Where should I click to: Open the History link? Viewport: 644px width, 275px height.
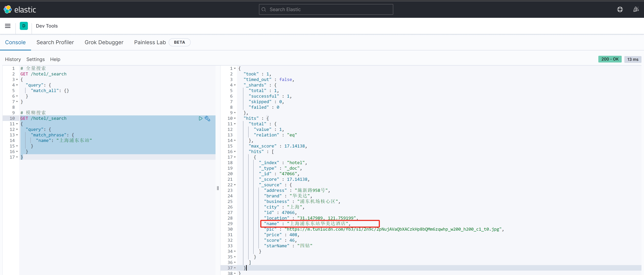[x=13, y=59]
